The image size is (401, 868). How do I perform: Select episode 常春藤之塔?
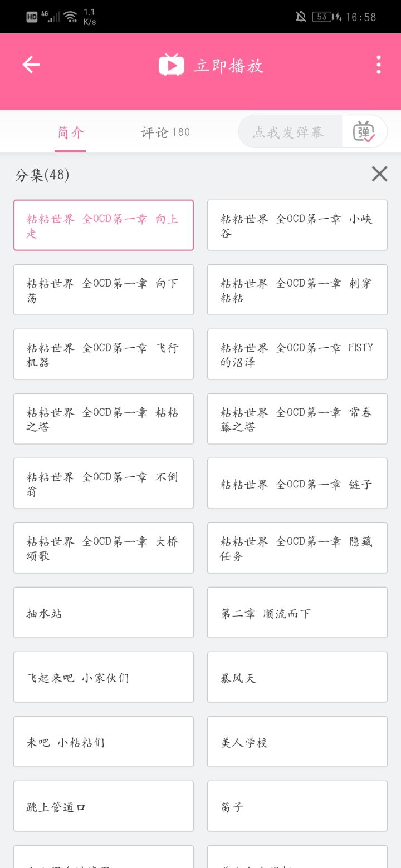[x=297, y=419]
